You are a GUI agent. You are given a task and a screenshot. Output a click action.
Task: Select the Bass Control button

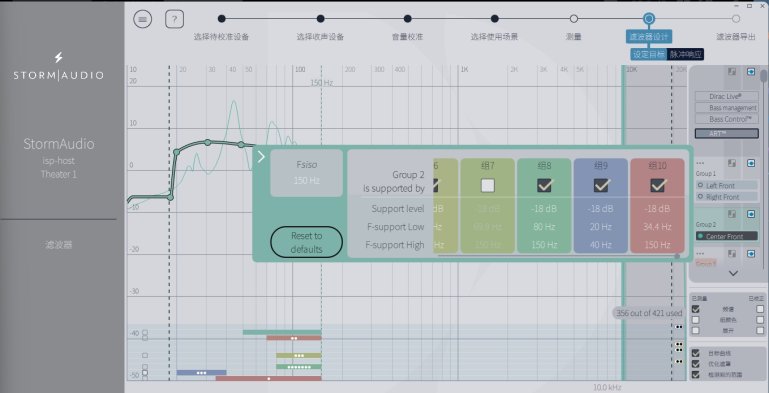click(x=726, y=119)
